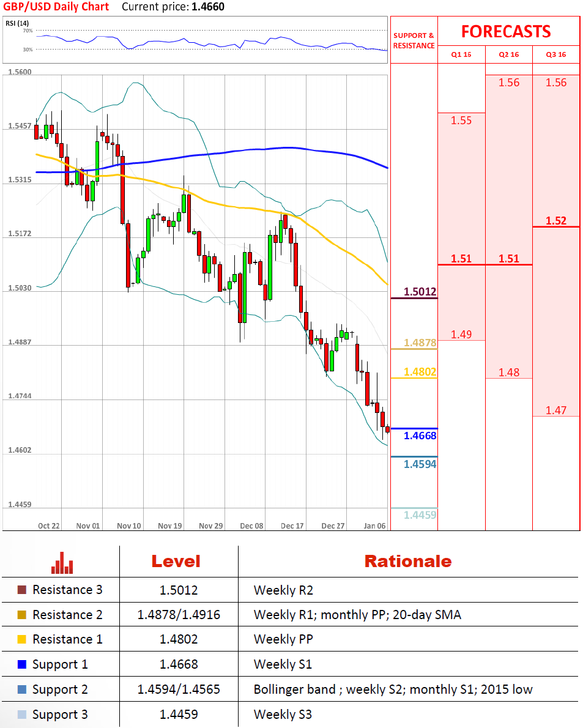The image size is (583, 728).
Task: Click the FORECASTS heading
Action: [506, 31]
